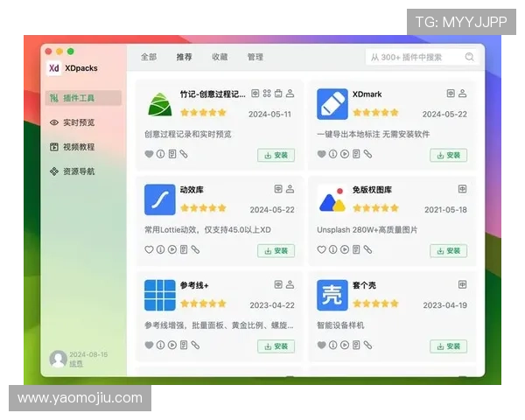Viewport: 525px width, 420px height.
Task: Click the clipboard icon on 竹记 card header
Action: pos(278,94)
